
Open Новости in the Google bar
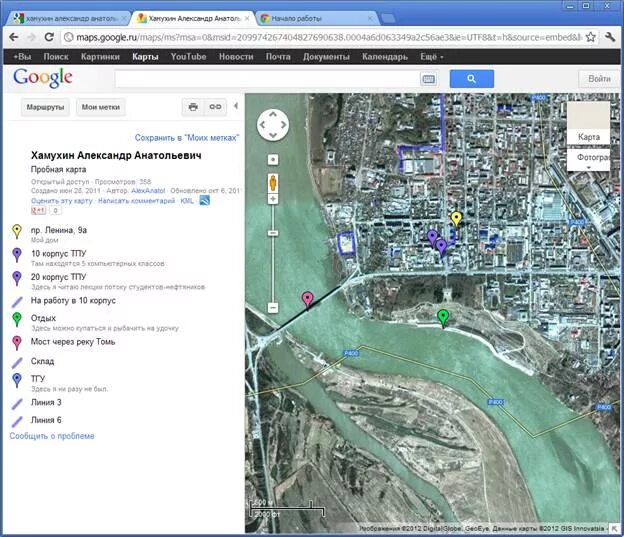coord(236,57)
